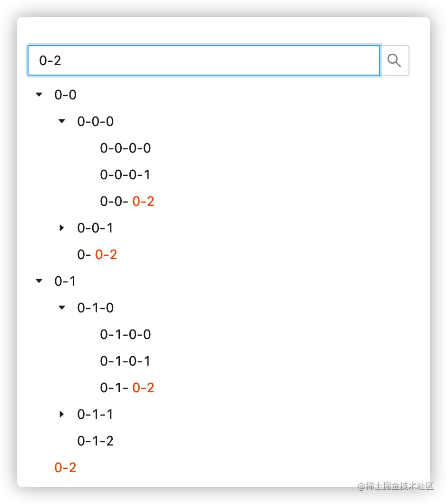Image resolution: width=447 pixels, height=504 pixels.
Task: Select the root-level orange 0-2 item
Action: pyautogui.click(x=65, y=468)
